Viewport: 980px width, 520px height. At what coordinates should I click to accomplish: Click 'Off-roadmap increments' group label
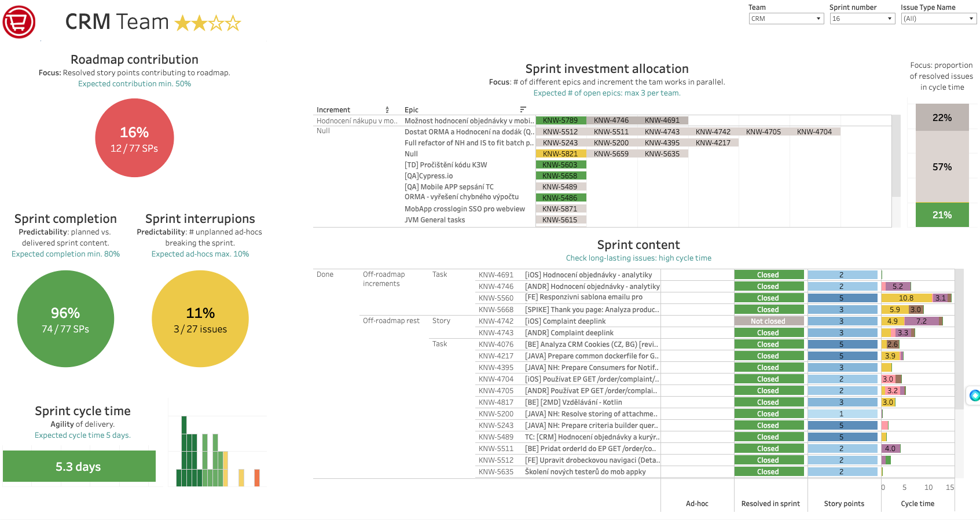click(x=384, y=279)
